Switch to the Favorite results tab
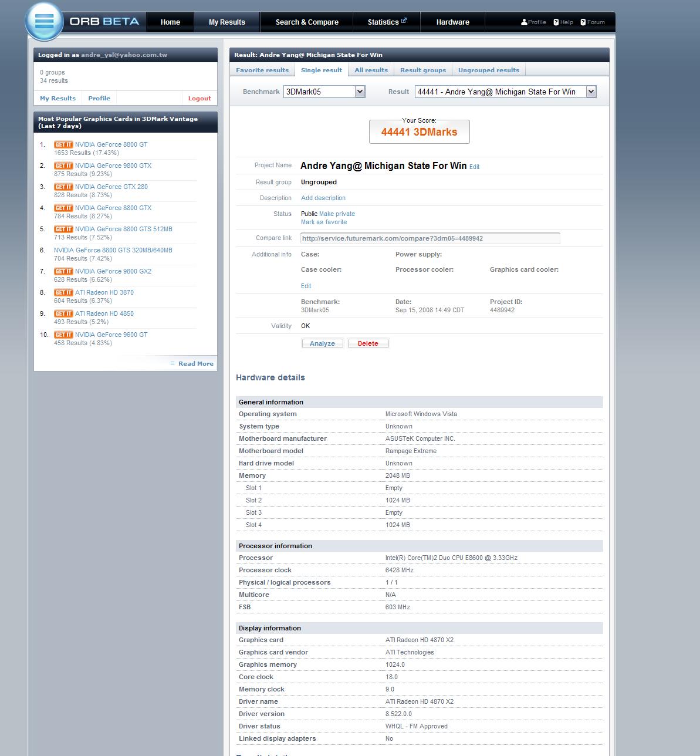 (x=262, y=70)
